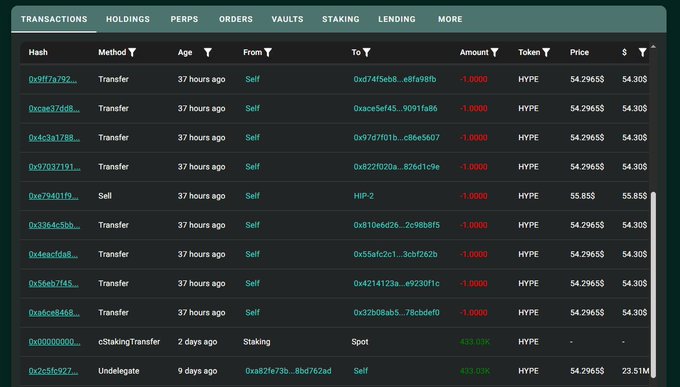Open recipient address 0x4214123a...e9230f1c
This screenshot has height=387, width=680.
tap(397, 283)
